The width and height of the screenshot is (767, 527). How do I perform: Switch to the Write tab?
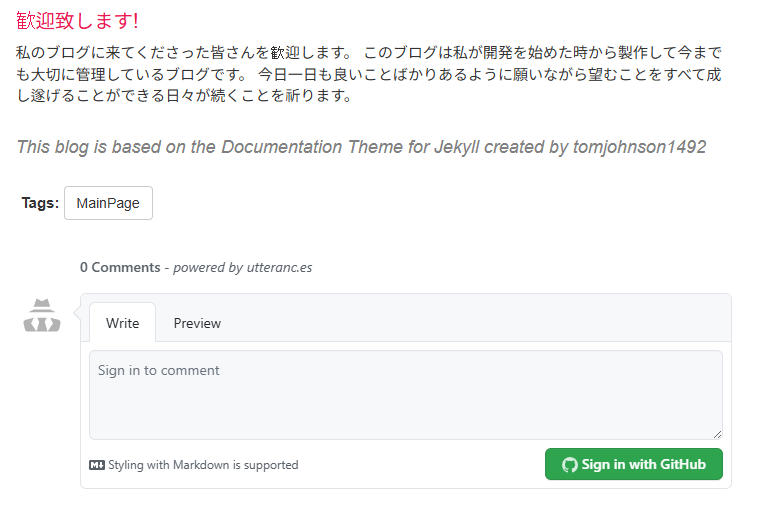[x=122, y=323]
